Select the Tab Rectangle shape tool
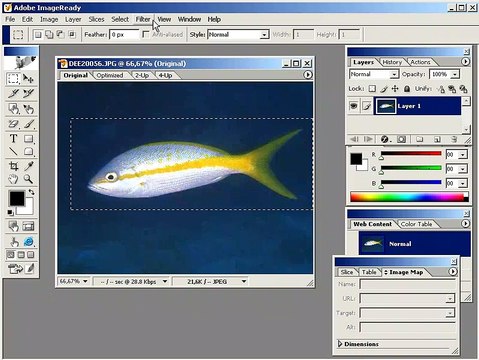Screen dimensions: 479x360 (28, 152)
